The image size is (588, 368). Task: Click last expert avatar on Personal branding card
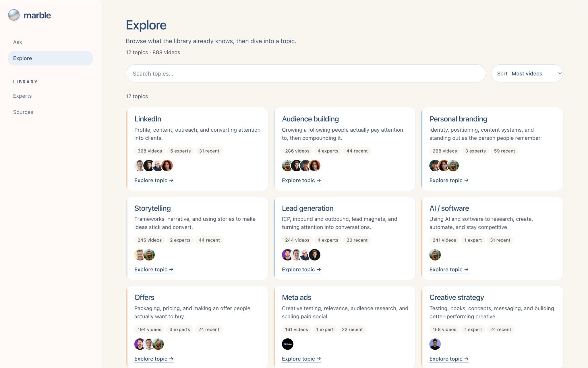pos(453,166)
